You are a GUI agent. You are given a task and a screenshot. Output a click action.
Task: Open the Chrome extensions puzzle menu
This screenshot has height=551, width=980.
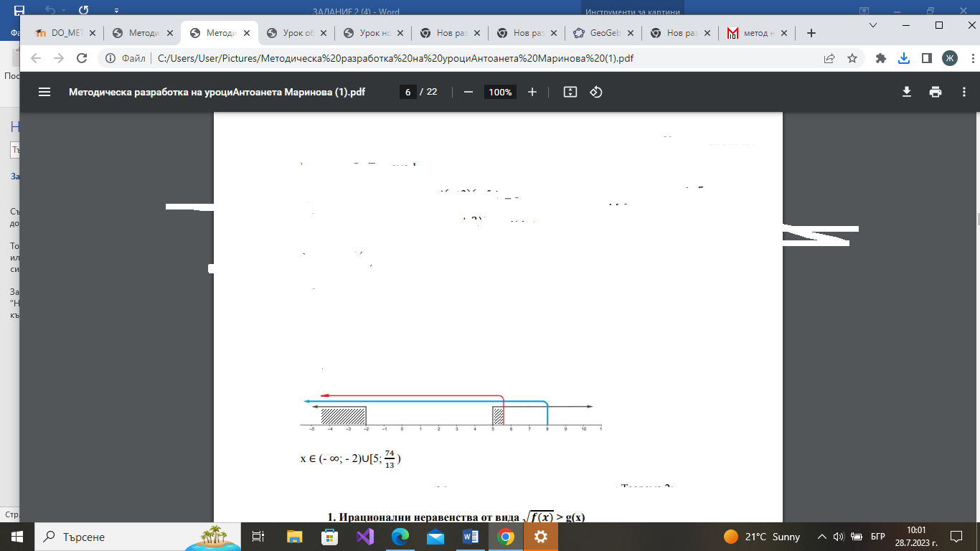point(881,59)
